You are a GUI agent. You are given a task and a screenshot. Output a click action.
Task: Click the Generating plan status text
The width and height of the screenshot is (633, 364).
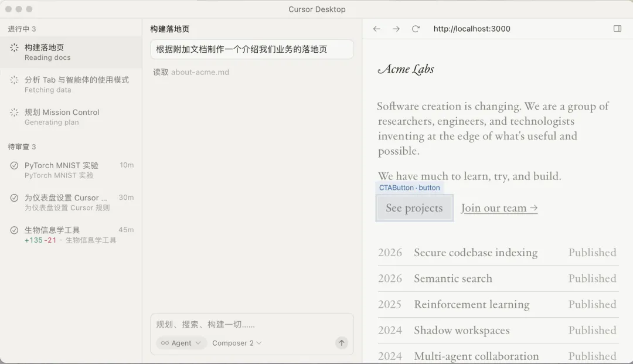[52, 123]
